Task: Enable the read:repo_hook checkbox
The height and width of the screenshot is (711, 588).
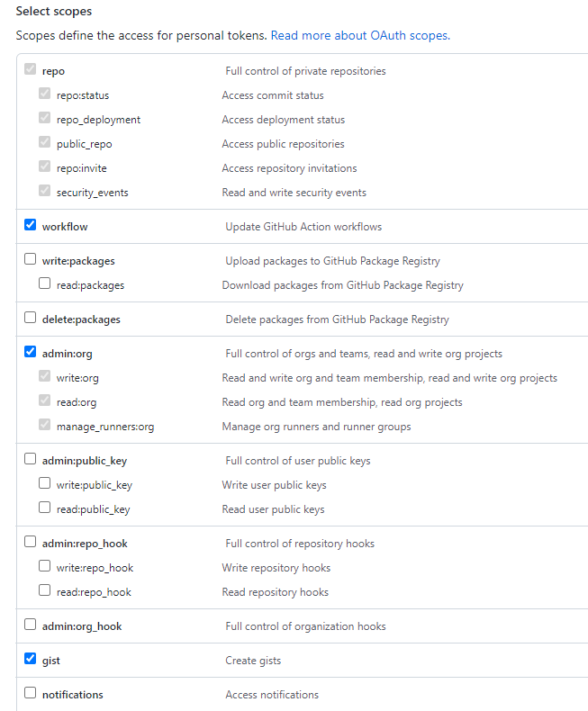Action: (x=44, y=589)
